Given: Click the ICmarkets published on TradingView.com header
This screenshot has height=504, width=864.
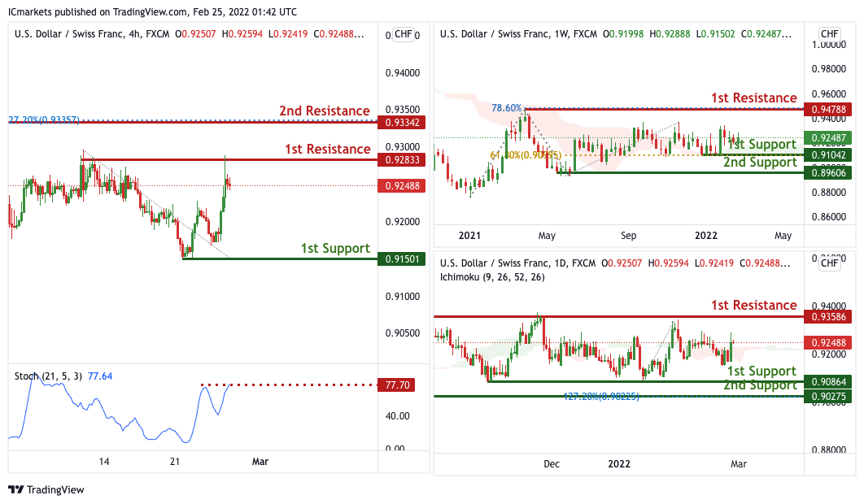Looking at the screenshot, I should [x=152, y=11].
